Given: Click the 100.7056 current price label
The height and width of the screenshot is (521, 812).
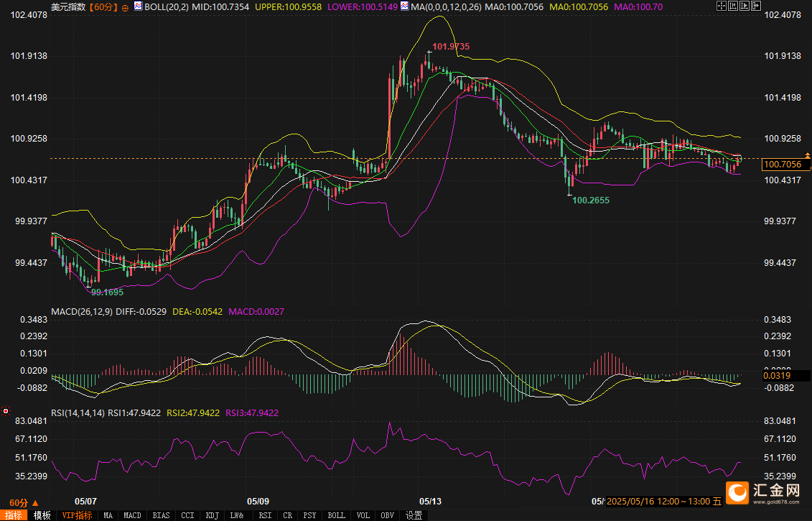Looking at the screenshot, I should click(782, 165).
